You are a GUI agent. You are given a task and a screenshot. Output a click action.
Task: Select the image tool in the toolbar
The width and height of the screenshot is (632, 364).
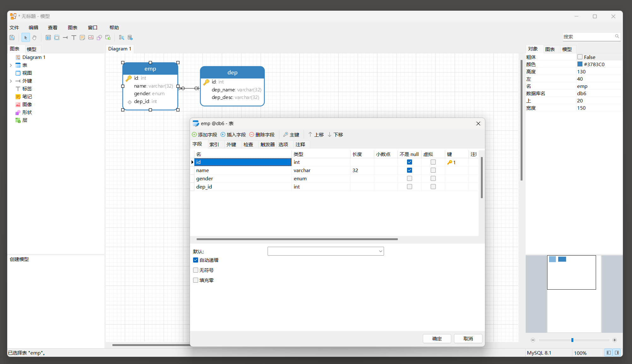coord(91,38)
